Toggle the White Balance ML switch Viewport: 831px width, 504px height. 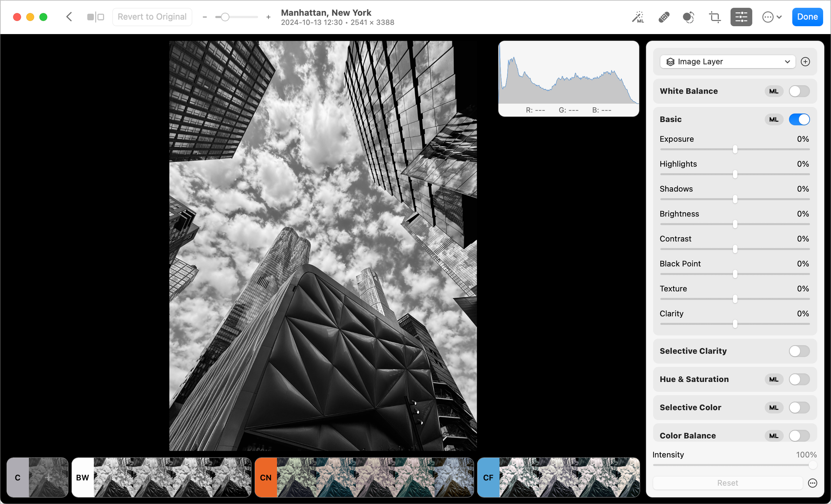799,91
